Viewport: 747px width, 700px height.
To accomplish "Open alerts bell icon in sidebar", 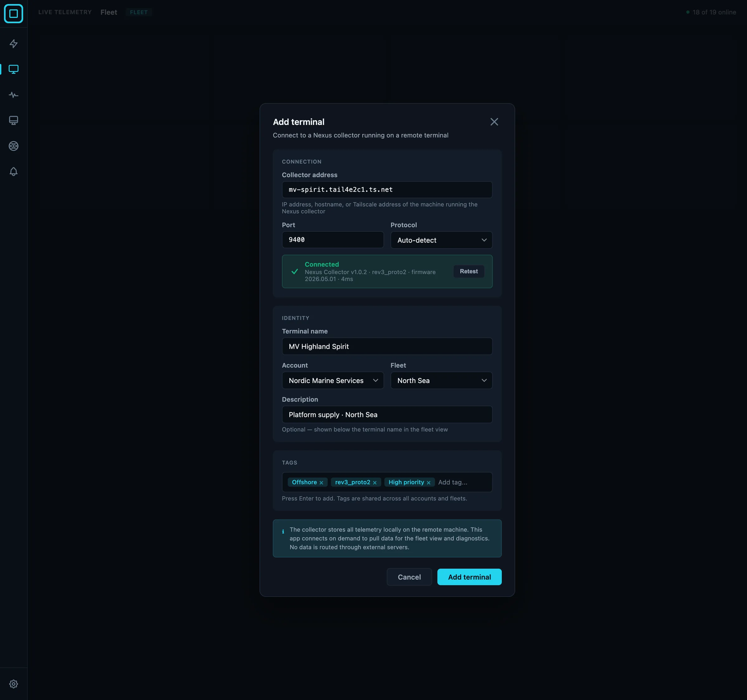I will pos(13,172).
